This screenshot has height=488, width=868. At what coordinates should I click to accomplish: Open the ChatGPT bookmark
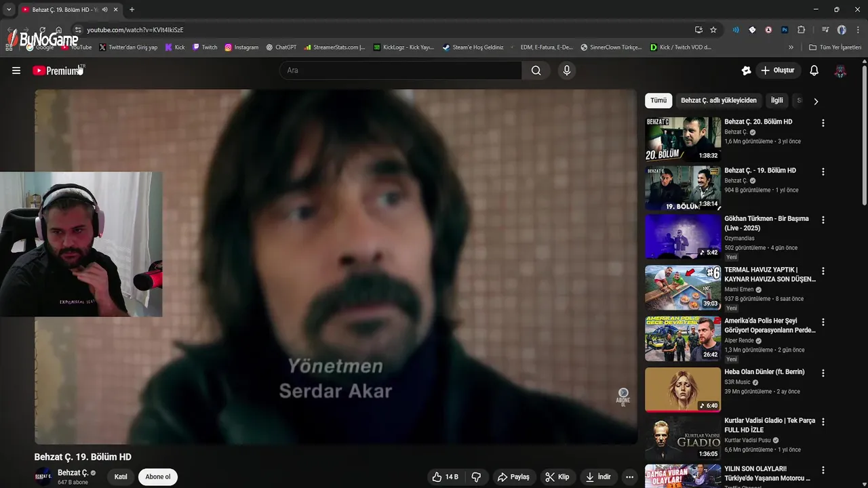click(x=281, y=47)
